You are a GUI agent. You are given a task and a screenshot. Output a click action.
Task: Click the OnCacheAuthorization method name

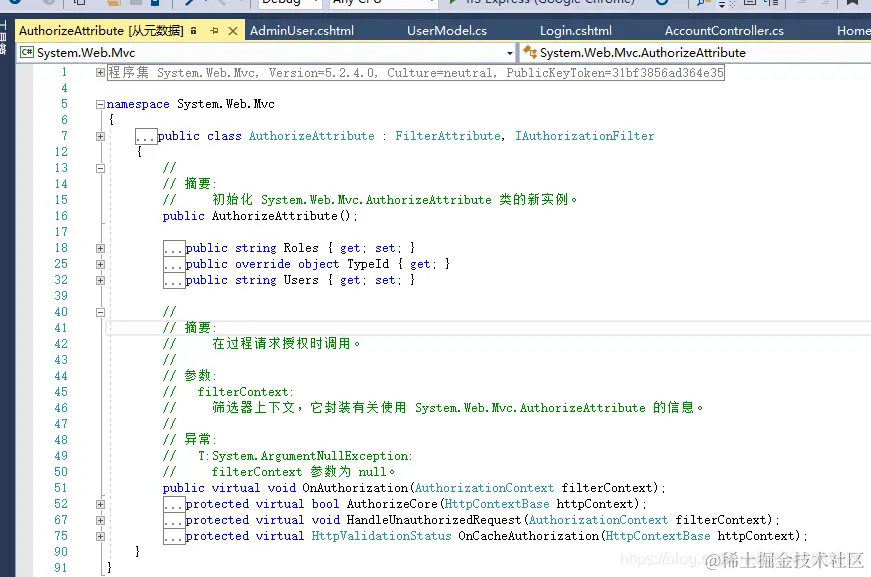coord(528,536)
